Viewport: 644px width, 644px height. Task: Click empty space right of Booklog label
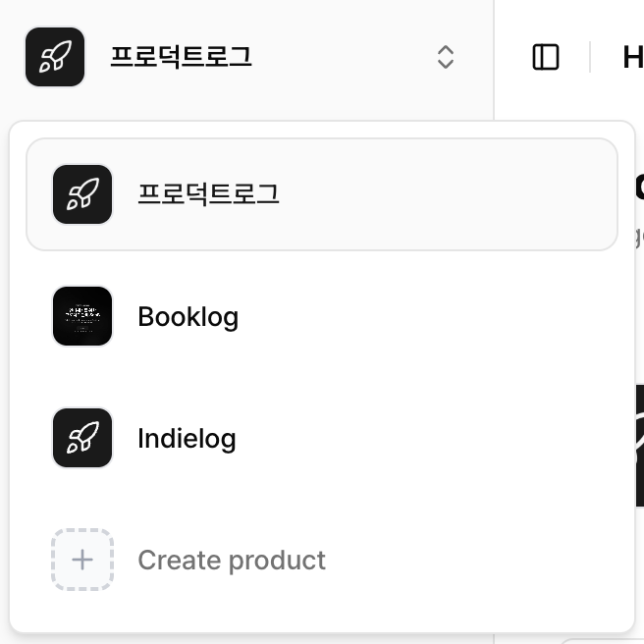422,317
